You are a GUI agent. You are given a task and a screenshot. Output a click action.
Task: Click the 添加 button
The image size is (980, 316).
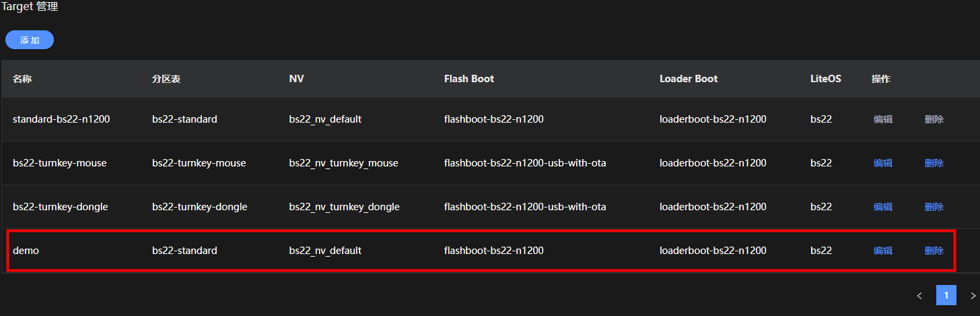click(30, 40)
